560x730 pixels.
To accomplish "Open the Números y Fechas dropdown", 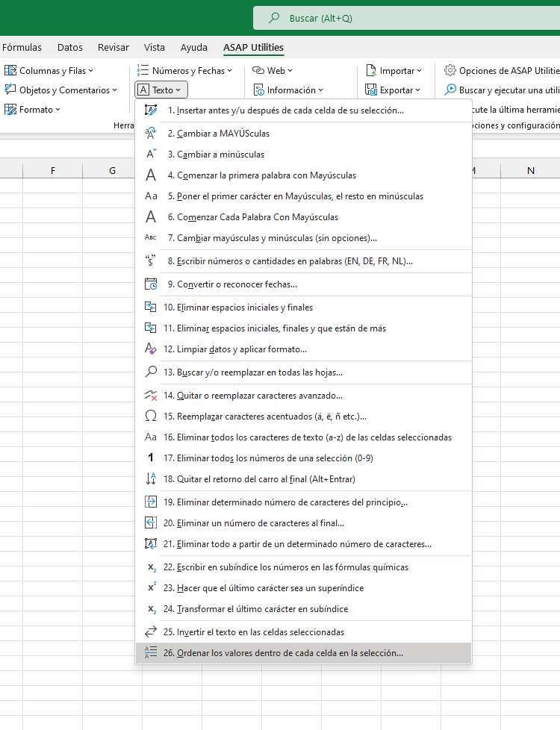I will [x=184, y=71].
